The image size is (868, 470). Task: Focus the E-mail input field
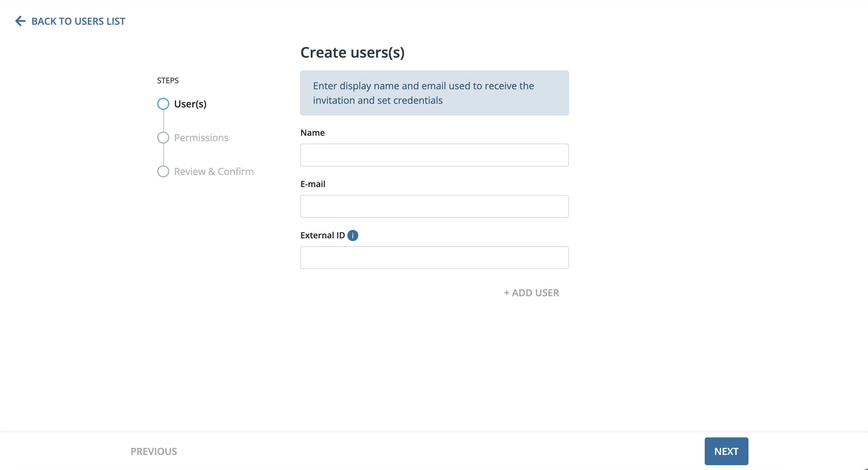[x=434, y=206]
